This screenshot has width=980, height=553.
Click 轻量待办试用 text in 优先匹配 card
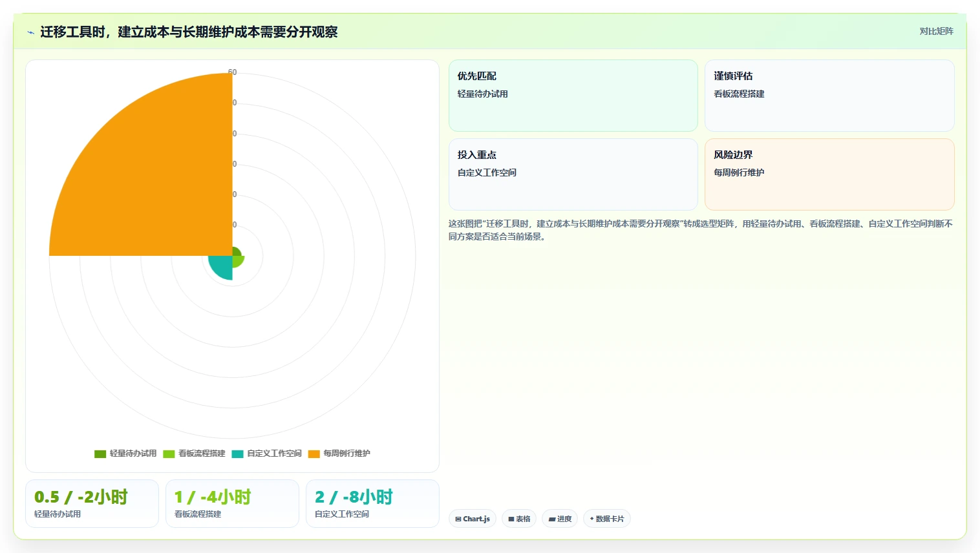[x=483, y=94]
